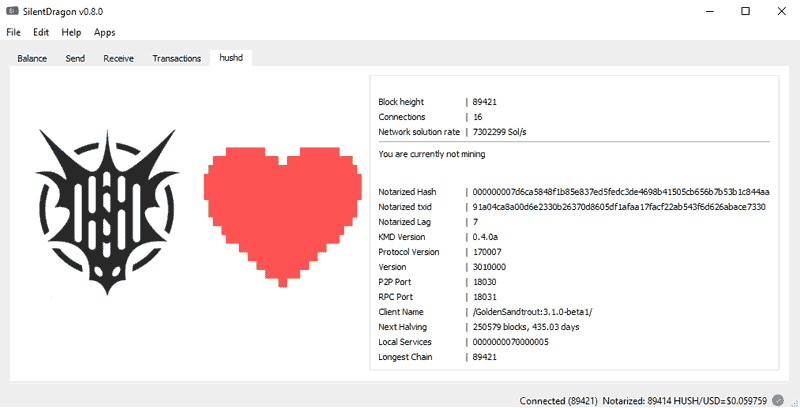The image size is (800, 408).
Task: Click 'You are currently not mining' text
Action: coord(432,154)
